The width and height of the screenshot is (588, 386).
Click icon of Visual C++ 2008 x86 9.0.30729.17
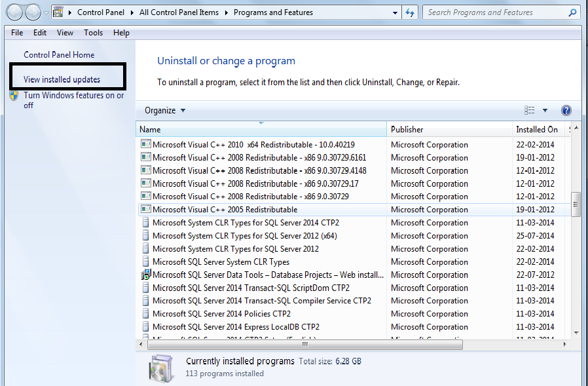pyautogui.click(x=145, y=183)
